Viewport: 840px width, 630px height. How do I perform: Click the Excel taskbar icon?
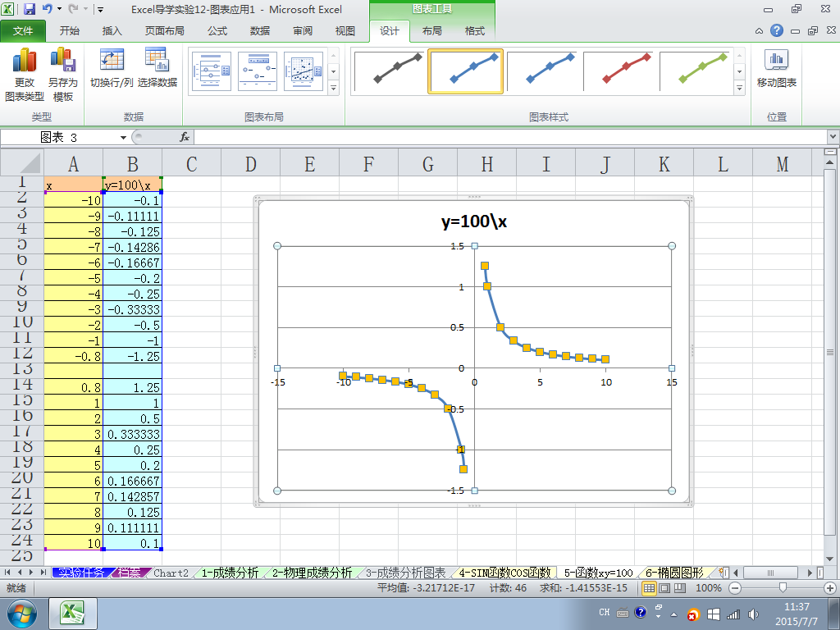73,614
